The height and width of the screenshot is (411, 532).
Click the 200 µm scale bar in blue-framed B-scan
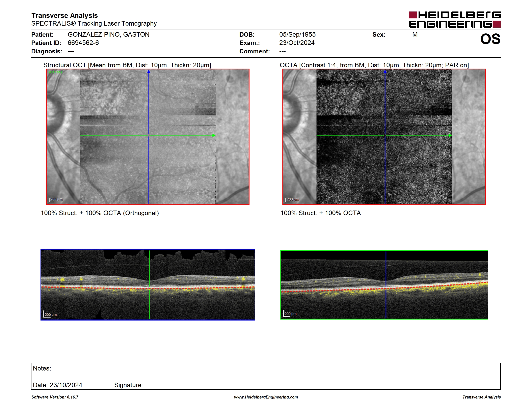[x=50, y=314]
